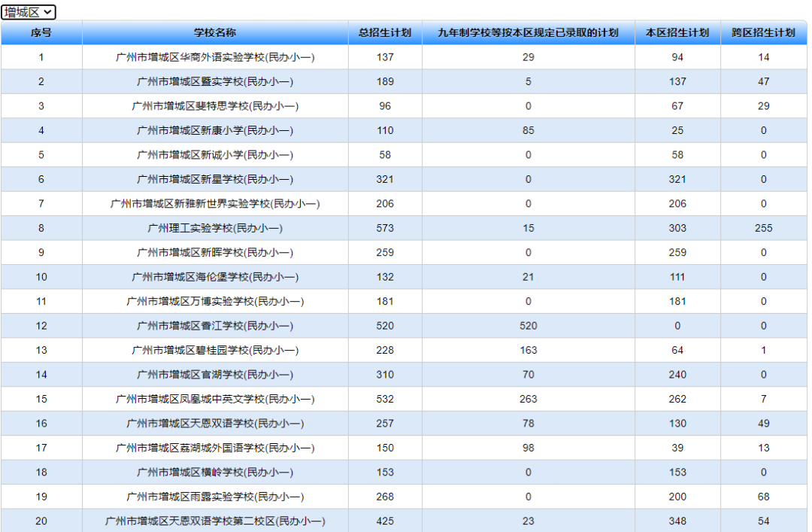Click the 九年制学校等按本区规定已录取的计划 header

[529, 32]
